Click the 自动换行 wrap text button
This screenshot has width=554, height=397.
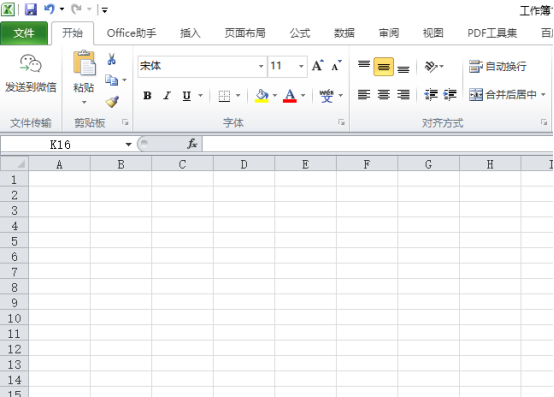point(497,66)
